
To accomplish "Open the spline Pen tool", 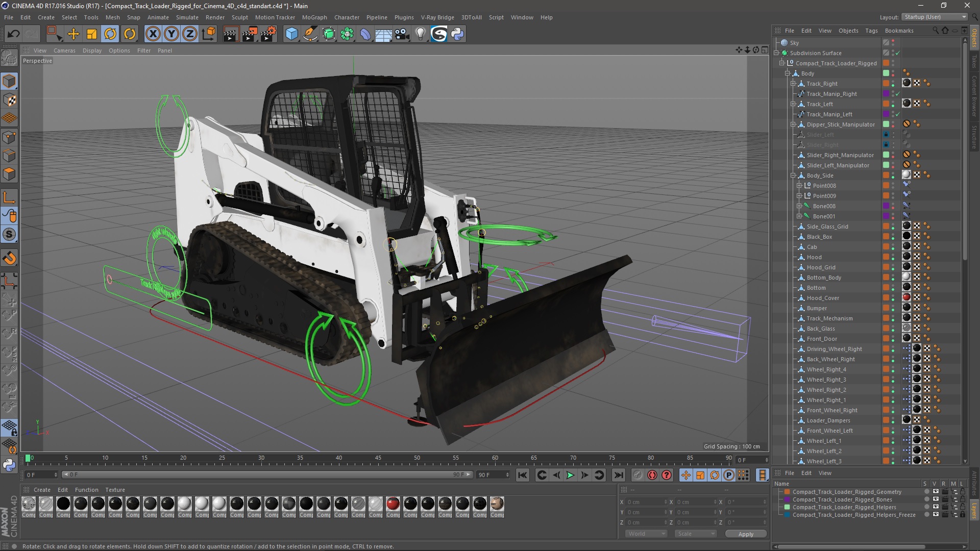I will point(310,34).
